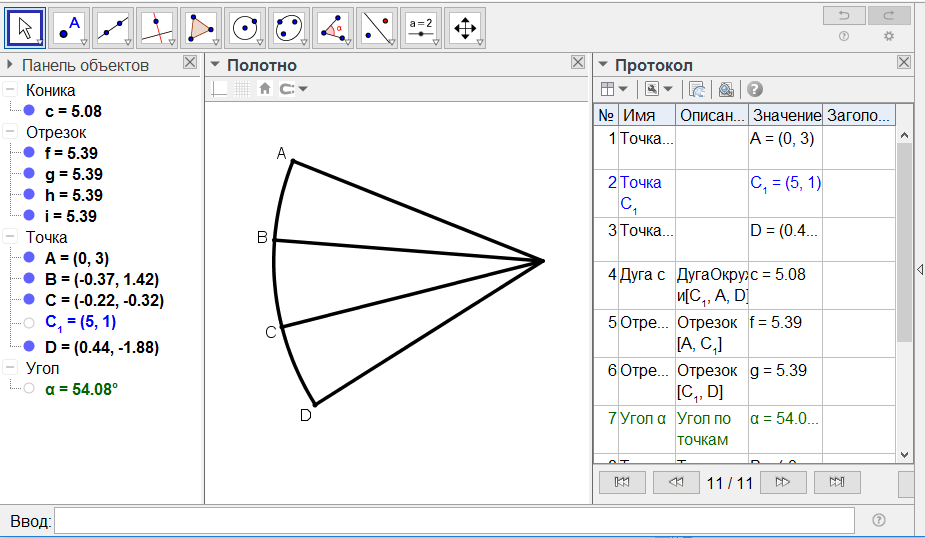The image size is (925, 538).
Task: Step back one construction step
Action: coord(675,483)
